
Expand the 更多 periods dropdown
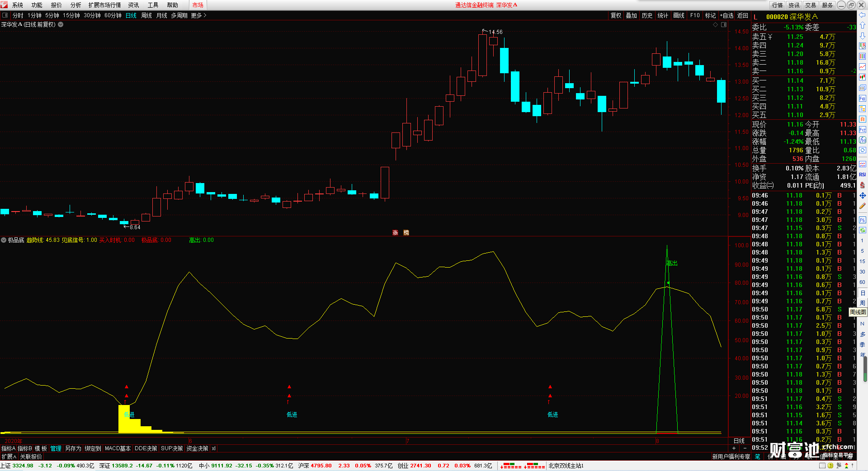[x=198, y=15]
